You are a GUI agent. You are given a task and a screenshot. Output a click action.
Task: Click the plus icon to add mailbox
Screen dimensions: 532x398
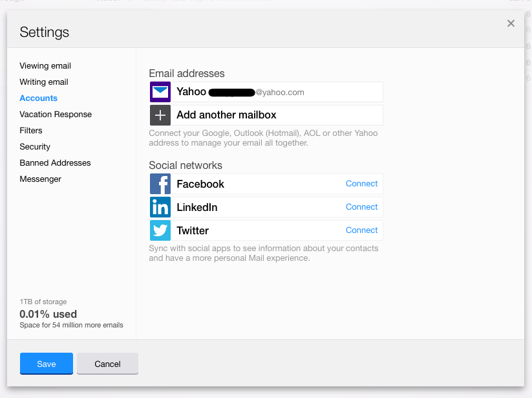(x=160, y=115)
